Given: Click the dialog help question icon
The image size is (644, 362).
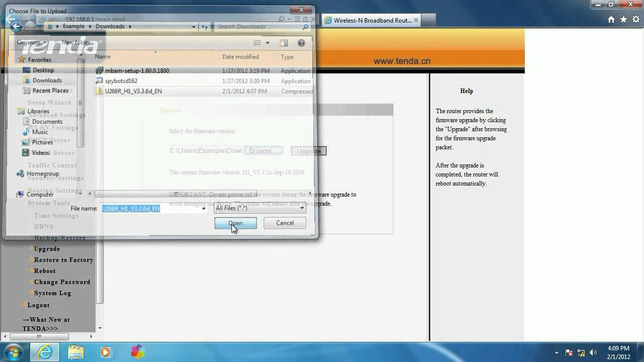Looking at the screenshot, I should [301, 43].
